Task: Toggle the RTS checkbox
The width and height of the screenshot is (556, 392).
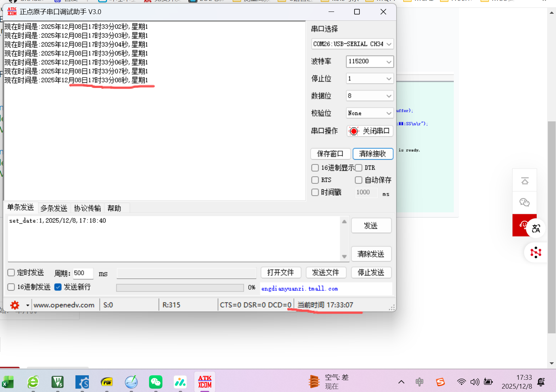Action: tap(315, 180)
